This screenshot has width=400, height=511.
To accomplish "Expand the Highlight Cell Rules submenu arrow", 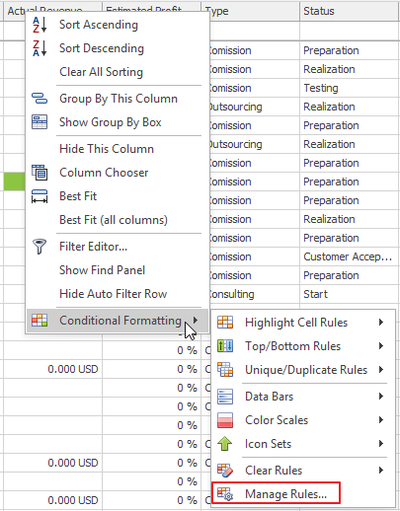I will (381, 322).
